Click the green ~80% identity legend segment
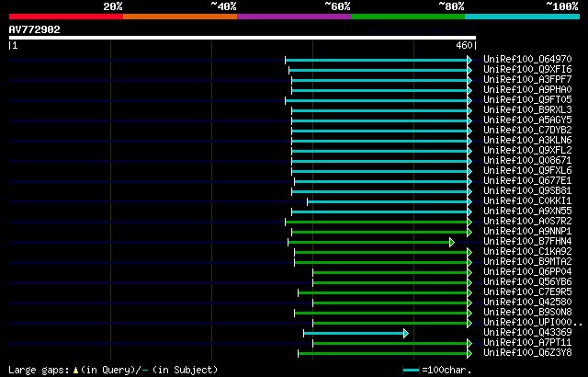Screen dimensions: 588x377 408,17
